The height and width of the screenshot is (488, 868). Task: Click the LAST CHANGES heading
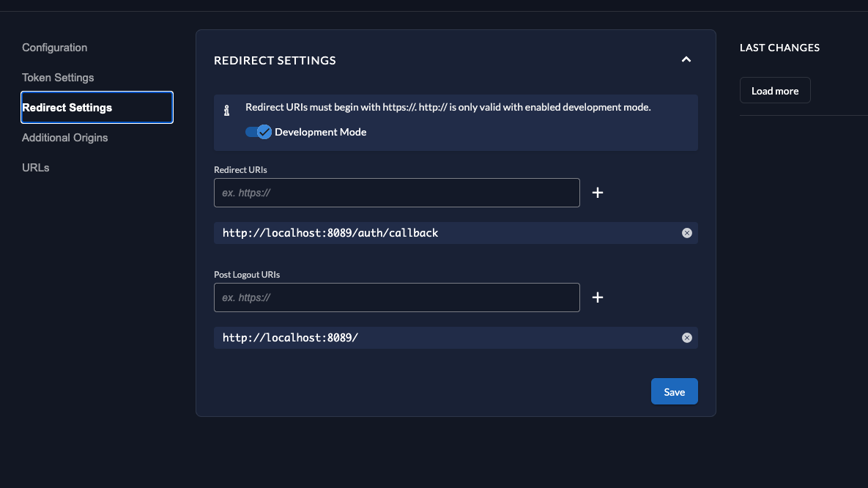pos(779,48)
